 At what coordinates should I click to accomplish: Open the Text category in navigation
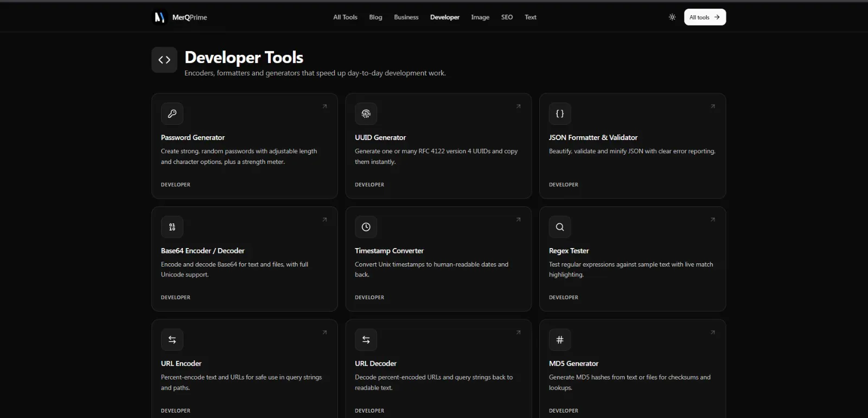click(x=531, y=17)
